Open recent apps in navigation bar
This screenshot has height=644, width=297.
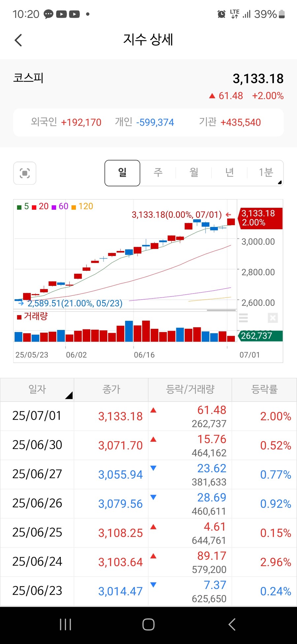(65, 625)
